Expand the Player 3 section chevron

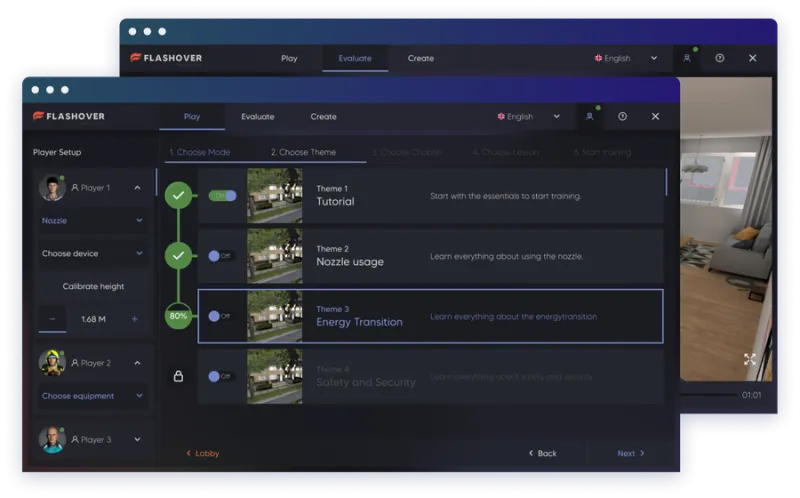tap(137, 439)
